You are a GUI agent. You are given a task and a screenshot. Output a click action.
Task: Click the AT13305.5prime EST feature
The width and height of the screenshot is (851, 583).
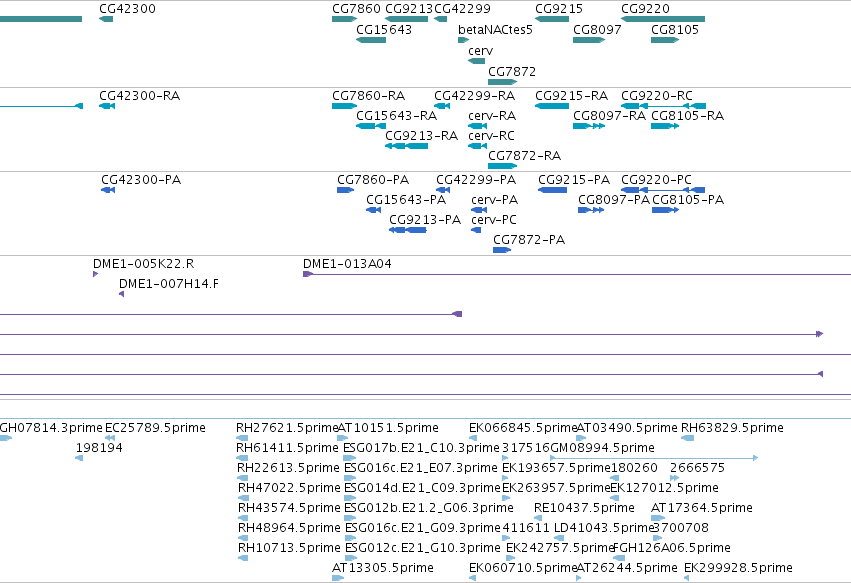pyautogui.click(x=338, y=578)
